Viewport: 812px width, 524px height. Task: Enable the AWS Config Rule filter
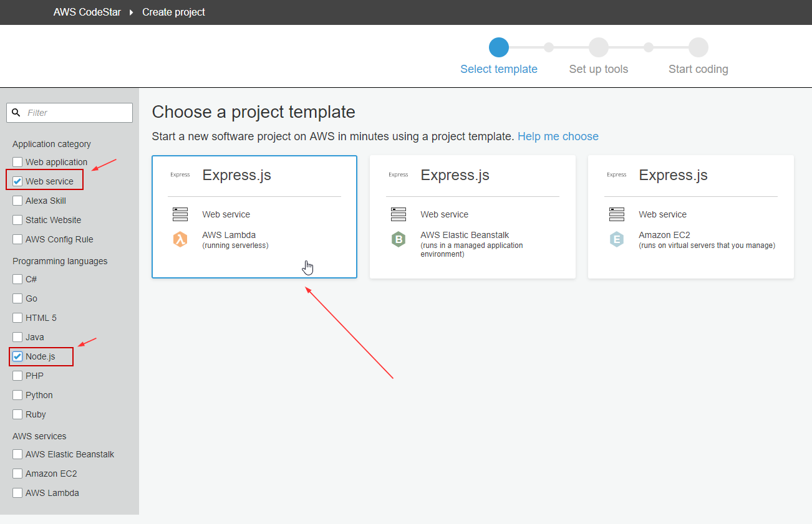coord(17,239)
